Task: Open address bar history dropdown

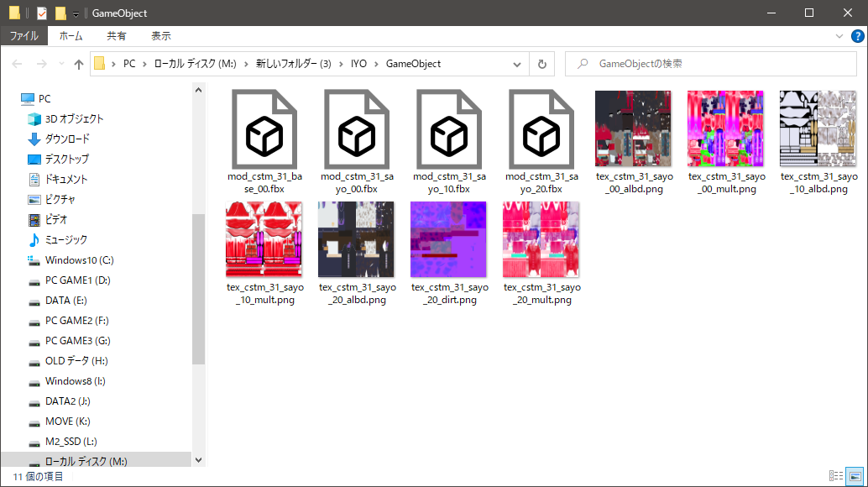Action: point(517,64)
